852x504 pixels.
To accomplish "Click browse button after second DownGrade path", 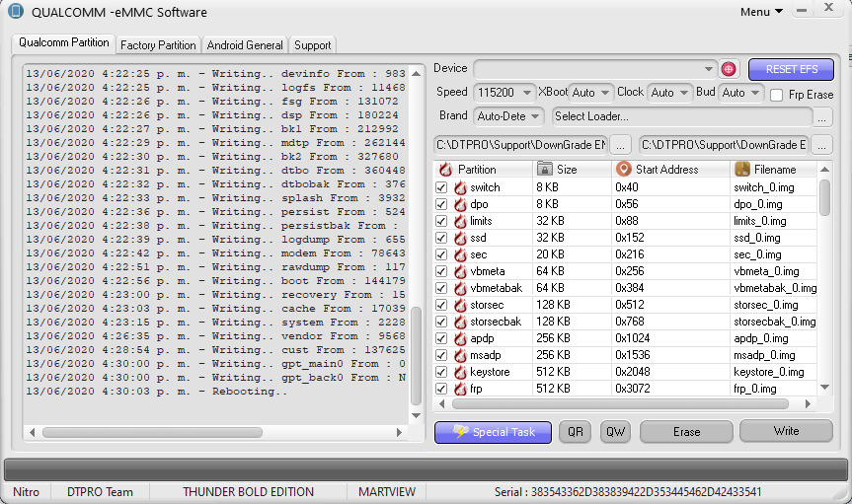I will 821,145.
